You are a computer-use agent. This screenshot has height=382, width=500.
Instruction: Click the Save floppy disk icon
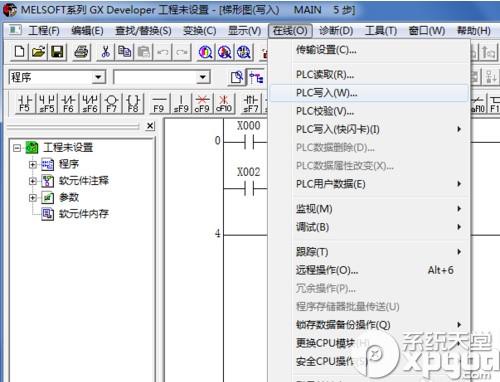click(x=57, y=52)
